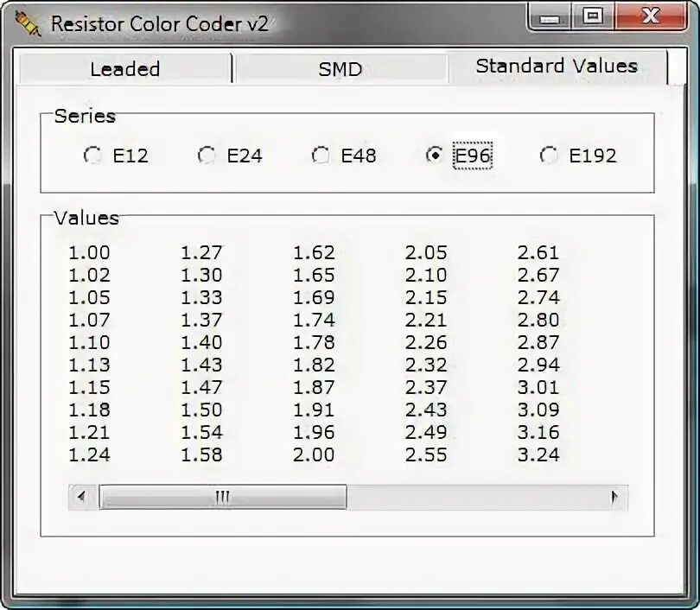Viewport: 700px width, 610px height.
Task: Click the value 1.62
Action: point(314,252)
